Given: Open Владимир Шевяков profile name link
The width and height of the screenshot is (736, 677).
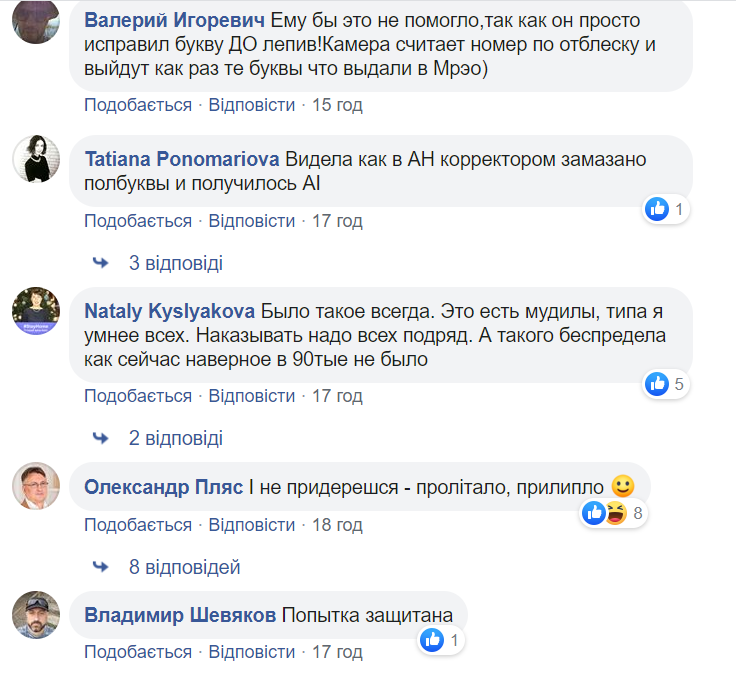Looking at the screenshot, I should pyautogui.click(x=180, y=615).
